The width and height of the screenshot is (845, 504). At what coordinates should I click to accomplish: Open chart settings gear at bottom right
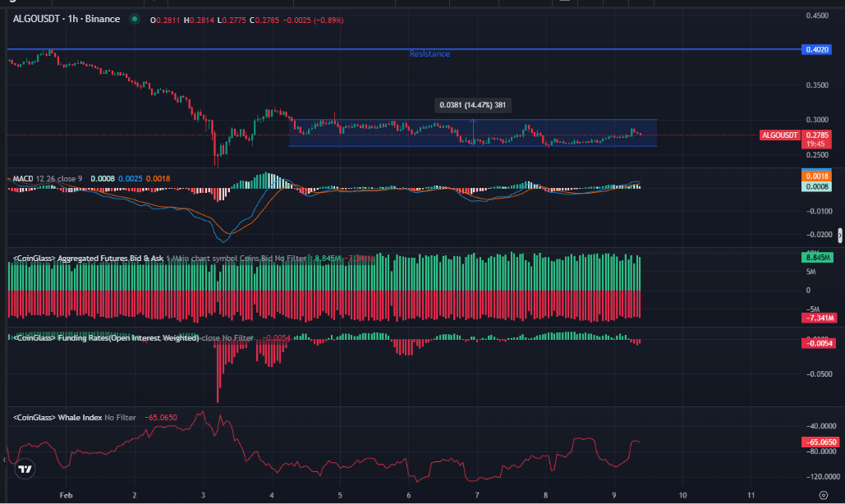(822, 497)
